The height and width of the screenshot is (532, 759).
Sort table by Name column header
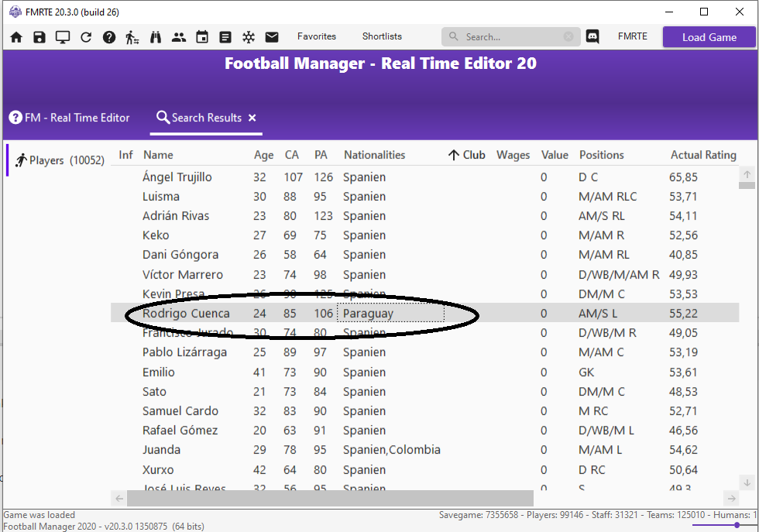158,155
